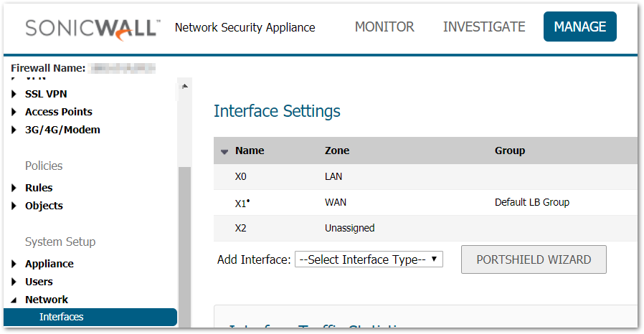Open the Select Interface Type dropdown
This screenshot has width=644, height=334.
pyautogui.click(x=369, y=259)
